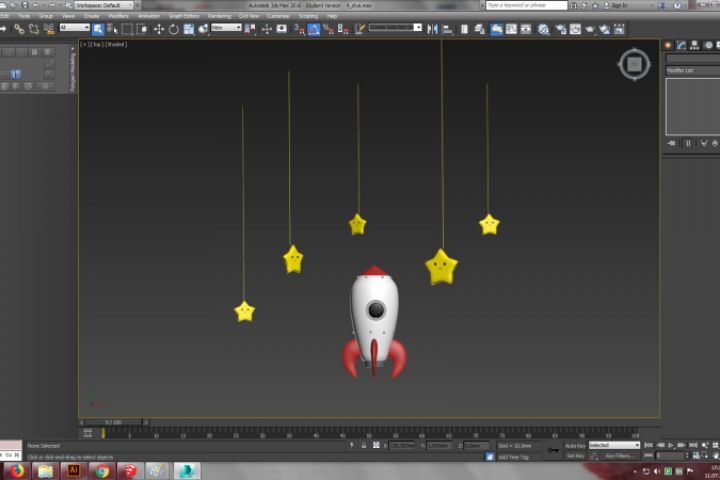Expand the Modifier List dropdown
Image resolution: width=720 pixels, height=480 pixels.
click(691, 71)
